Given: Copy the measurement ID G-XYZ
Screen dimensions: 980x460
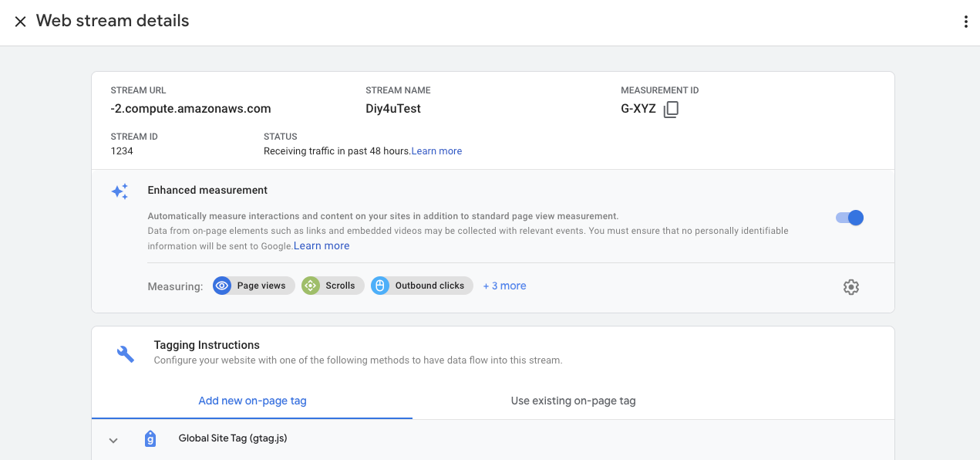Looking at the screenshot, I should [x=671, y=110].
